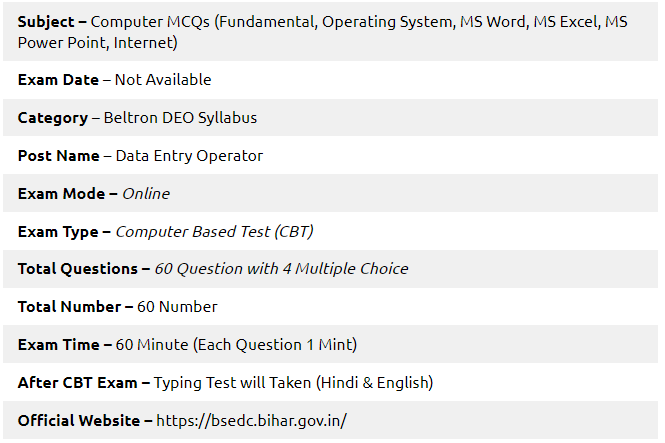665x443 pixels.
Task: Click the Total Number label
Action: 69,307
